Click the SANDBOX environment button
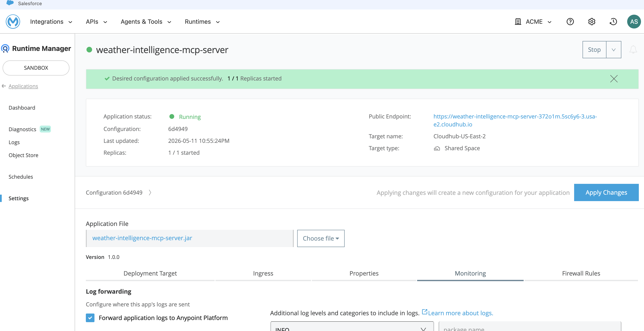 click(36, 68)
